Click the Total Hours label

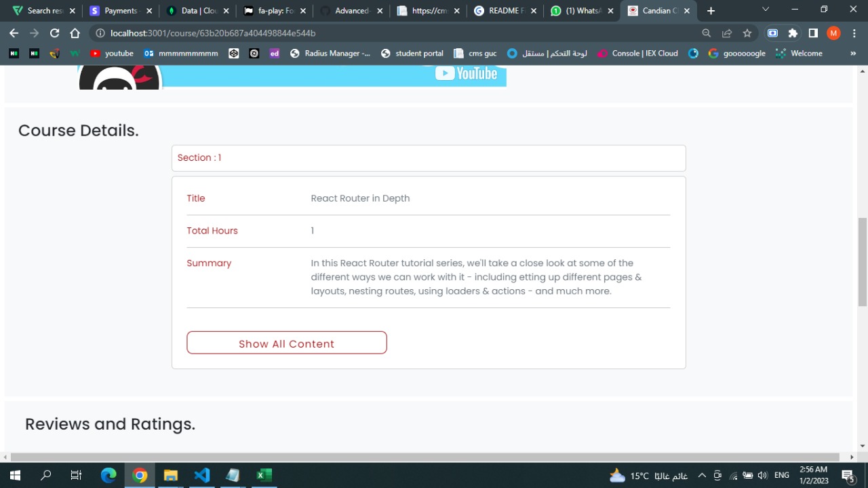tap(212, 231)
